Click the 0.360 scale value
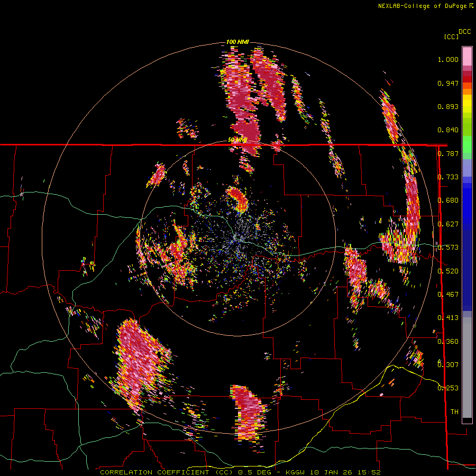The width and height of the screenshot is (476, 476). [448, 342]
